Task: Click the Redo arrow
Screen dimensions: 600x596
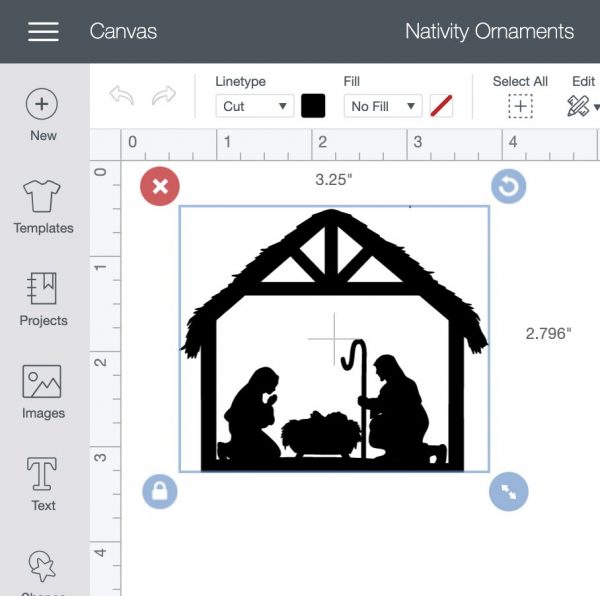Action: [x=163, y=96]
